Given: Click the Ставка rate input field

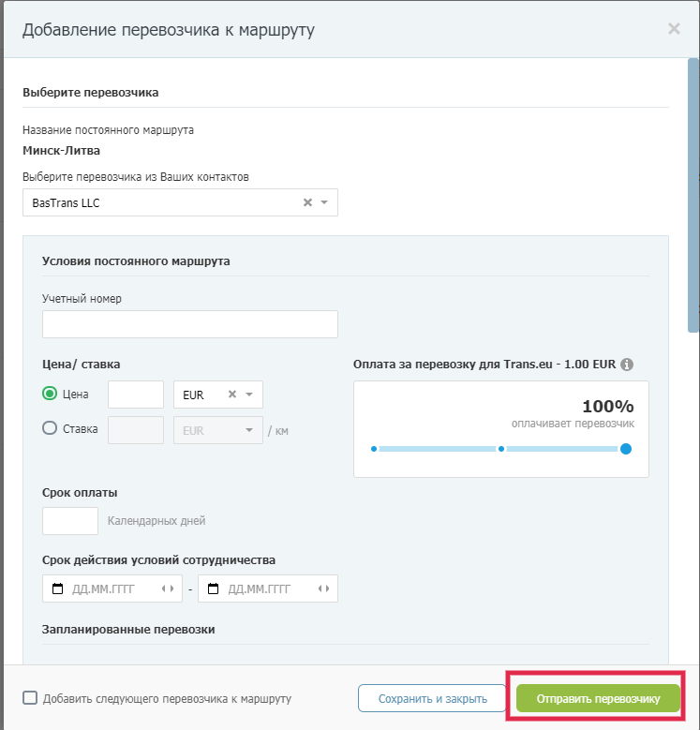Looking at the screenshot, I should [136, 430].
